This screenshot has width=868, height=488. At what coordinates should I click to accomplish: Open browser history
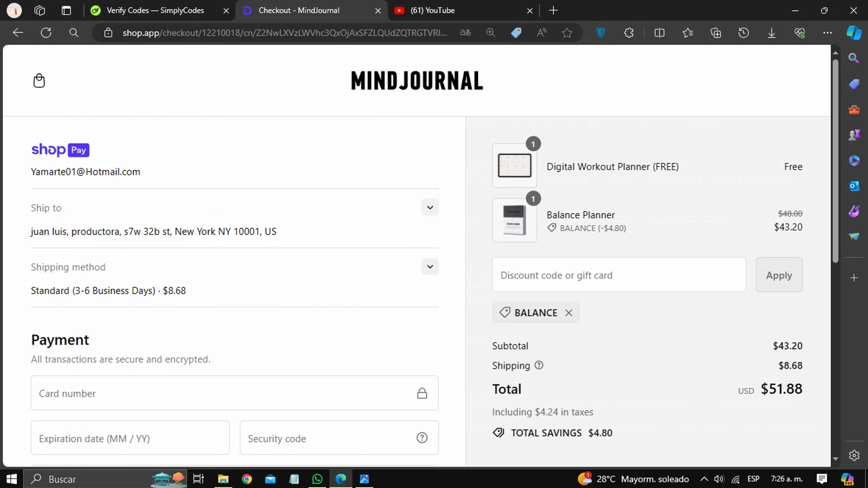pyautogui.click(x=744, y=33)
